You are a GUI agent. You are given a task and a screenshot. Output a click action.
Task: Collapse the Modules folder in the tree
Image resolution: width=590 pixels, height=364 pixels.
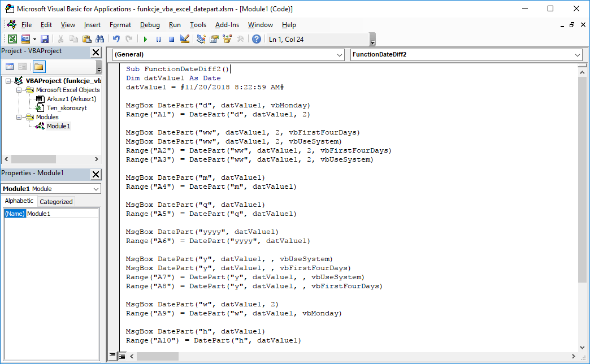click(x=18, y=117)
